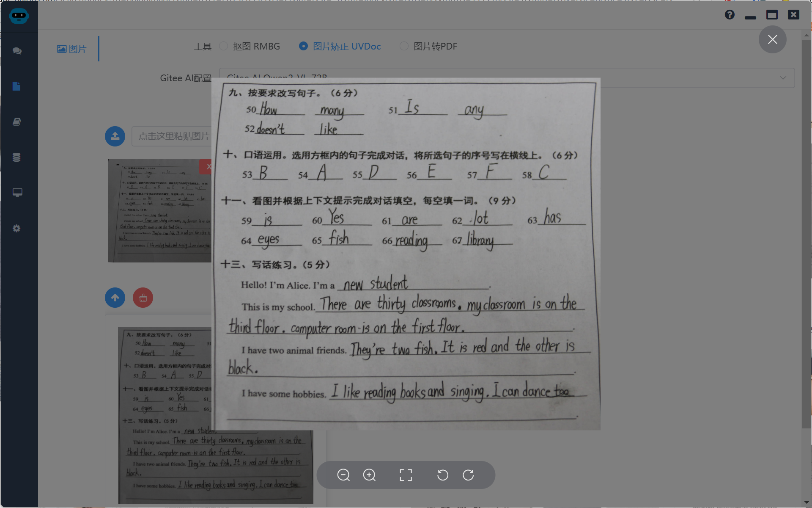Click the robot app logo
Image resolution: width=812 pixels, height=508 pixels.
pyautogui.click(x=19, y=16)
